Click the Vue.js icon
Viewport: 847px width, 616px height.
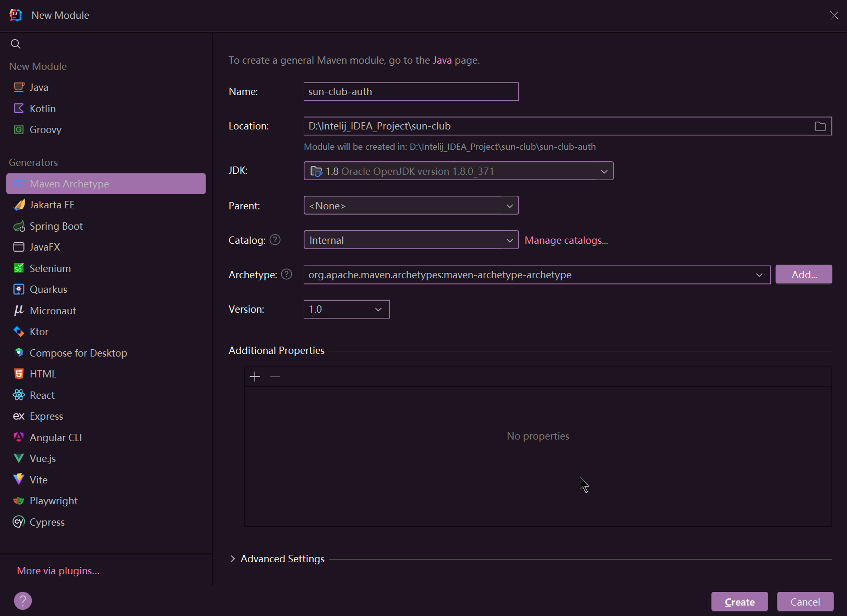tap(19, 458)
